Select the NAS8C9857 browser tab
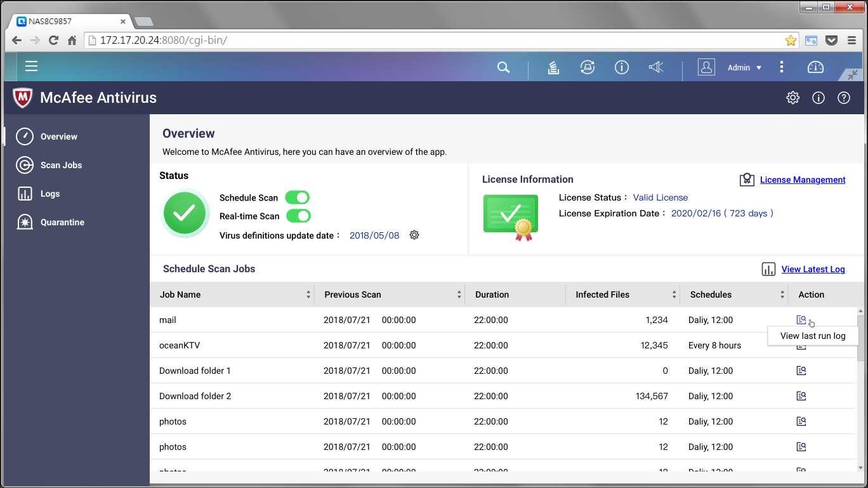868x488 pixels. [70, 21]
